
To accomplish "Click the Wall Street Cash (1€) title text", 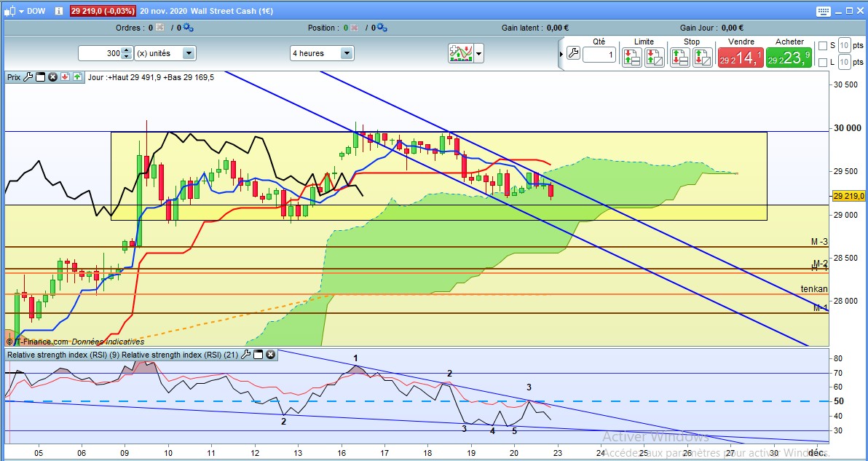I will click(232, 11).
